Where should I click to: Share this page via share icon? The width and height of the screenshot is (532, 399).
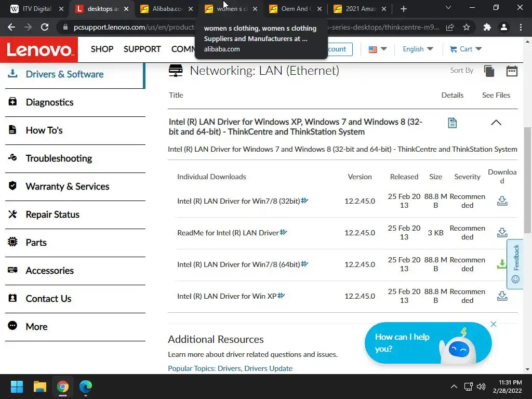pos(450,27)
